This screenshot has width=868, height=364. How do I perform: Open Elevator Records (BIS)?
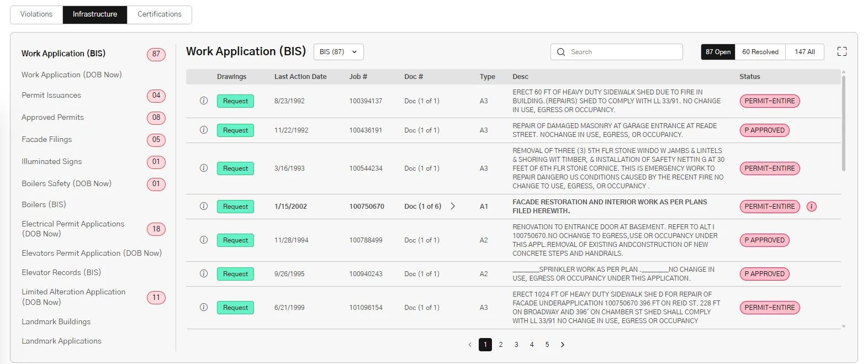61,272
